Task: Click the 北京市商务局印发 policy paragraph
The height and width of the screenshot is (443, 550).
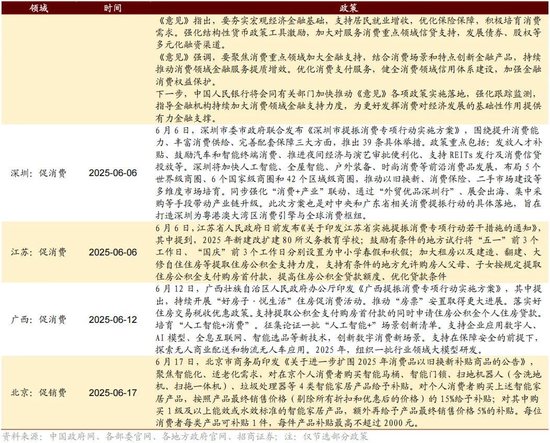Action: coord(349,392)
